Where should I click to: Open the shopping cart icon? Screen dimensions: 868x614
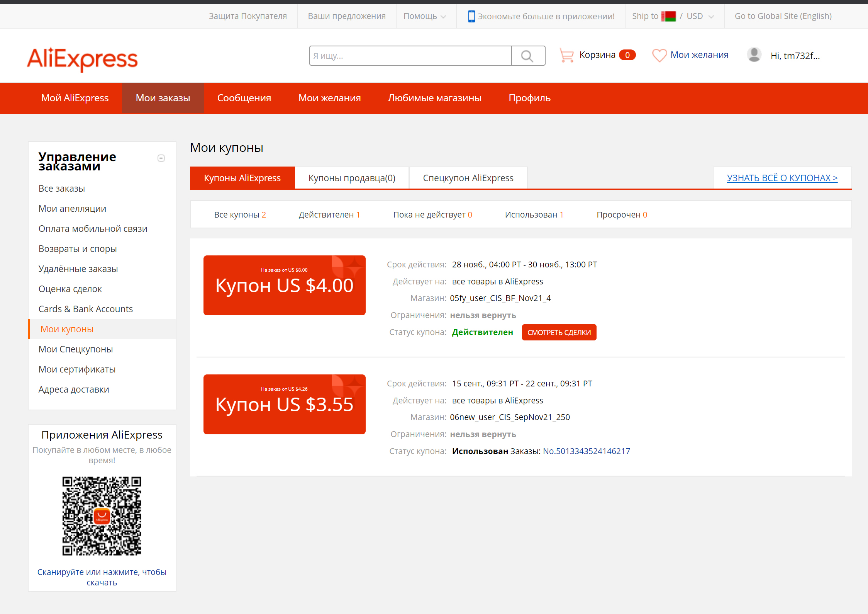[566, 55]
